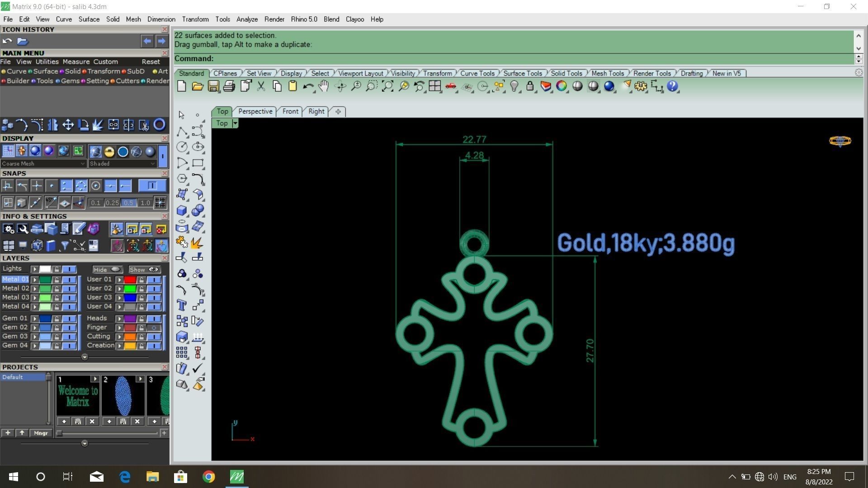Viewport: 868px width, 488px height.
Task: Click the light bulb icon
Action: pyautogui.click(x=514, y=86)
